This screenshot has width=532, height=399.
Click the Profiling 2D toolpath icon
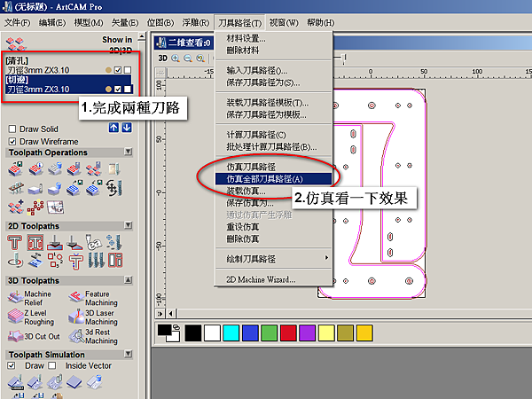coord(14,242)
